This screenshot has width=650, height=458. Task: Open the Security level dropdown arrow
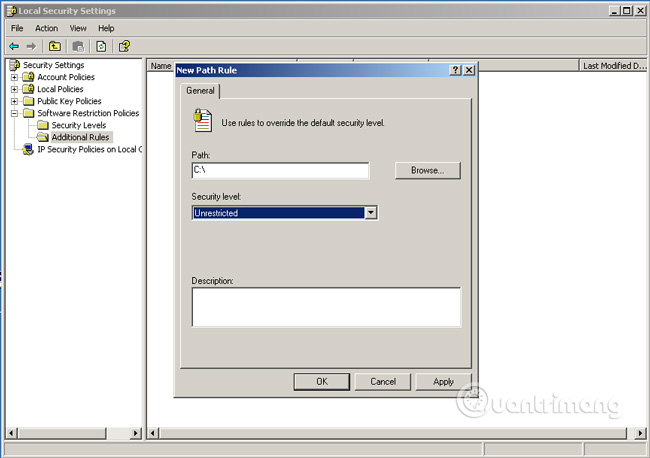coord(371,213)
